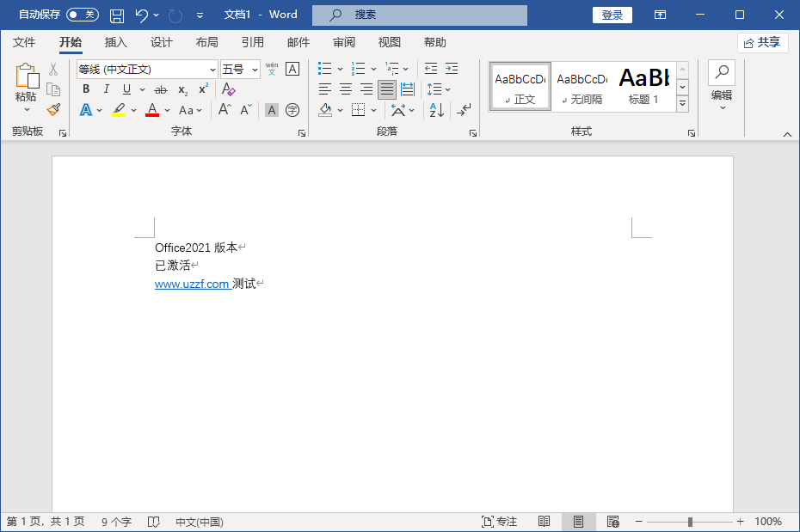
Task: Expand the styles gallery more button
Action: tap(683, 104)
